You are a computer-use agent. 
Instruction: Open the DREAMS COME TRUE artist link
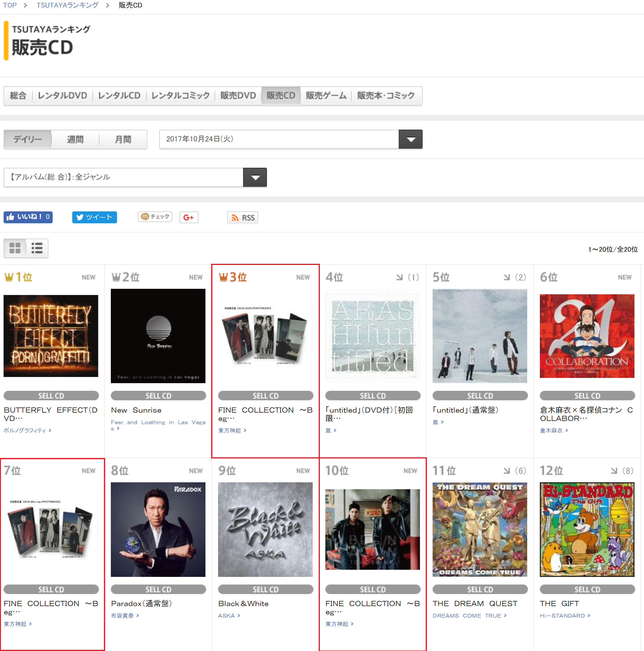pyautogui.click(x=467, y=616)
